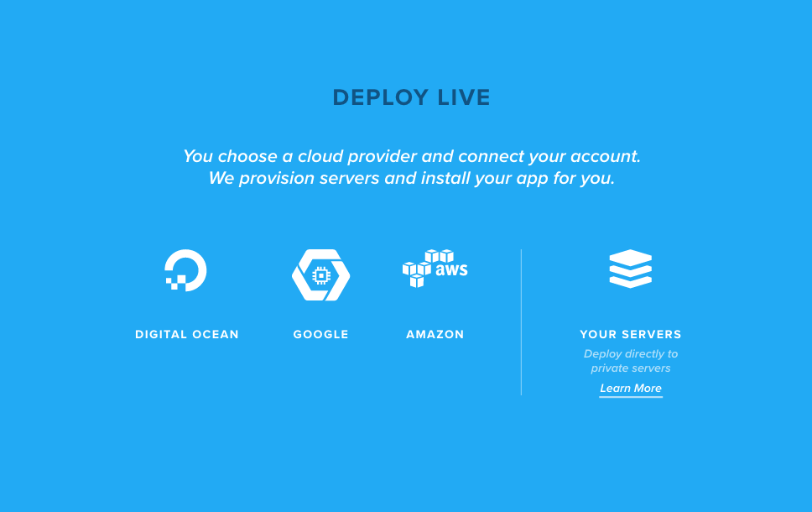Click 'You choose a cloud provider' sentence
This screenshot has height=512, width=812.
coord(412,156)
